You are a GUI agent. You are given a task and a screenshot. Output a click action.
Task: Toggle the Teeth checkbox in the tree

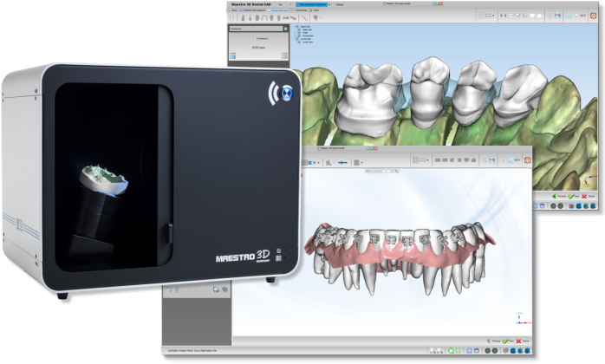pos(299,32)
